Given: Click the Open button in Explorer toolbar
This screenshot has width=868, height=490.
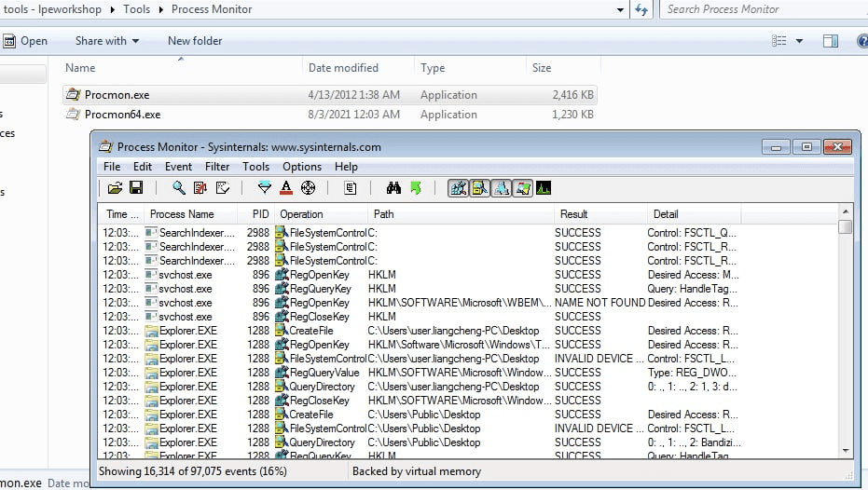Looking at the screenshot, I should [25, 41].
